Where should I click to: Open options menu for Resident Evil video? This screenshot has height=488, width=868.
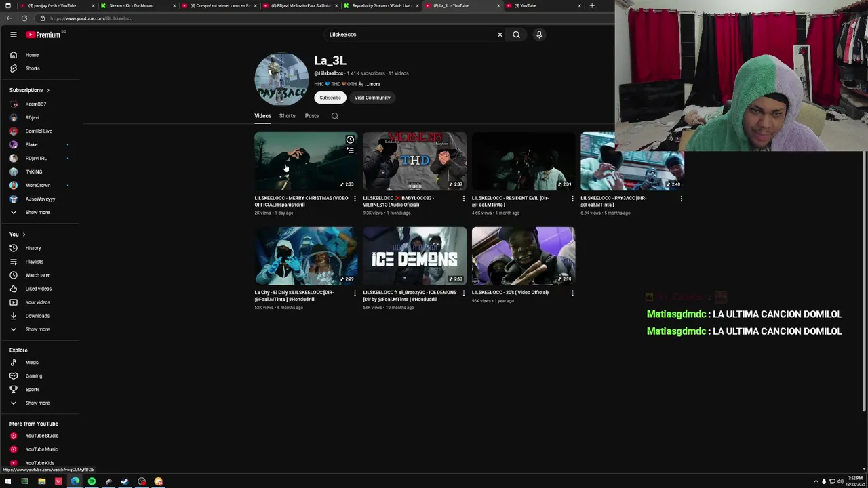(x=572, y=199)
